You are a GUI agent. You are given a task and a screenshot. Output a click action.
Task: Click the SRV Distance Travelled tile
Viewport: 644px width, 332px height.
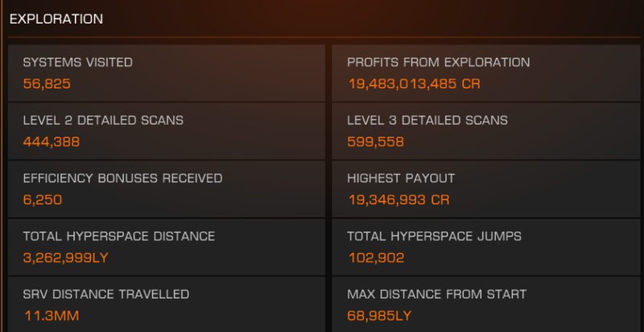coord(167,304)
